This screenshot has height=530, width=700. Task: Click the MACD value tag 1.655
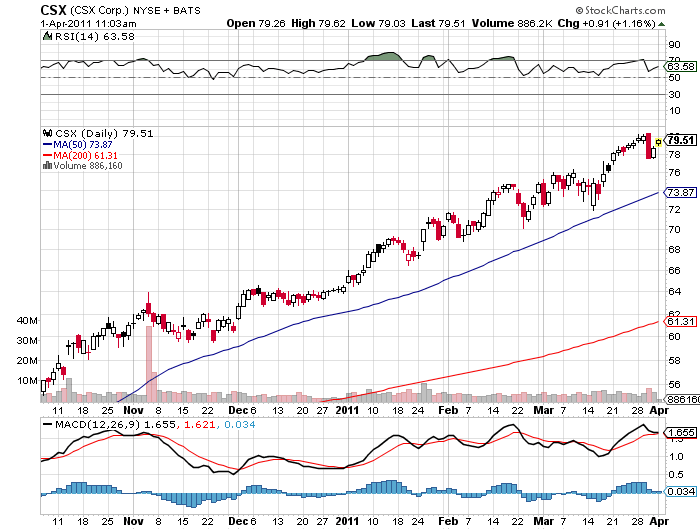pyautogui.click(x=680, y=432)
